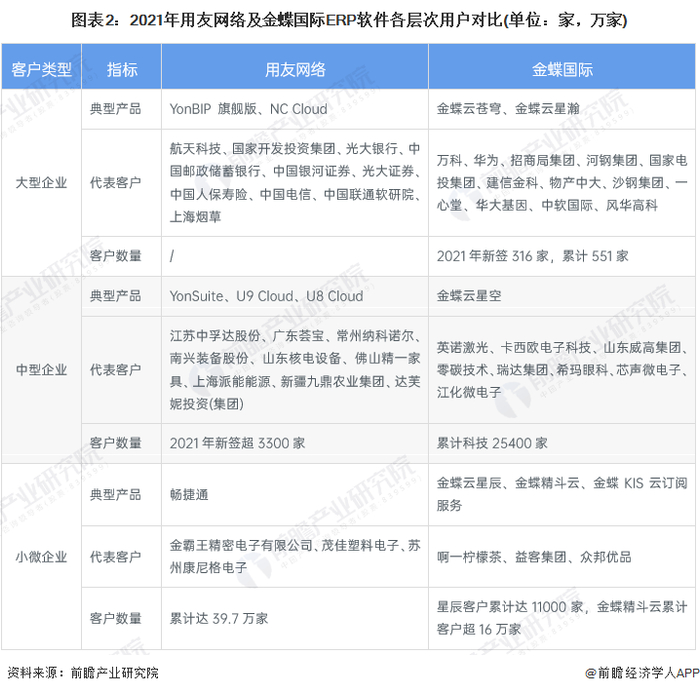Screen dimensions: 700x693
Task: Click the 金蝶 cell listing 万科、华为、招商局集团
Action: pos(562,183)
